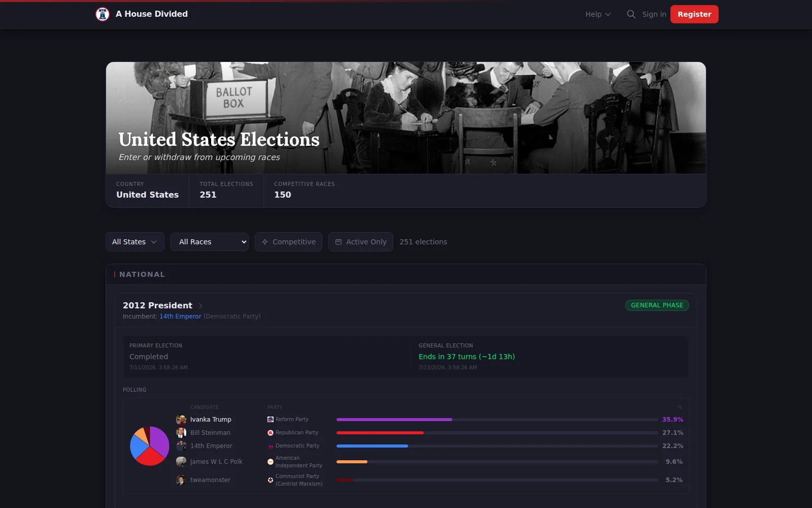Click the American Independent Party icon
The height and width of the screenshot is (508, 812).
coord(270,462)
